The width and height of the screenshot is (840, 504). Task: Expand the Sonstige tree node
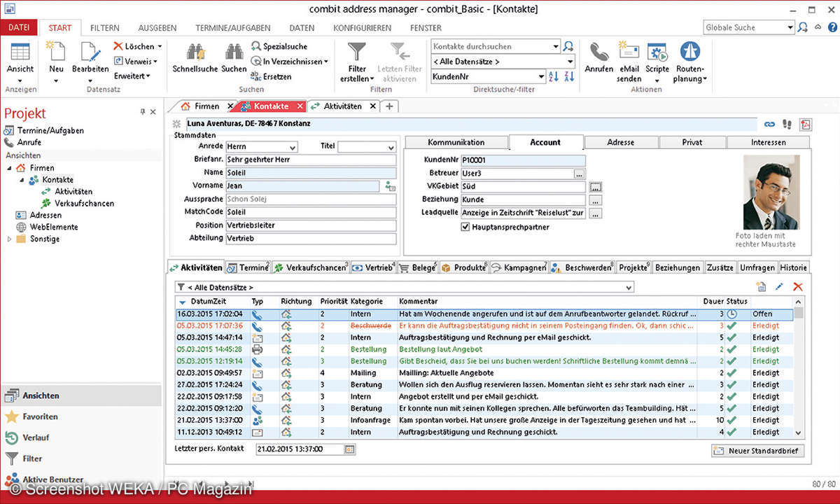point(9,239)
